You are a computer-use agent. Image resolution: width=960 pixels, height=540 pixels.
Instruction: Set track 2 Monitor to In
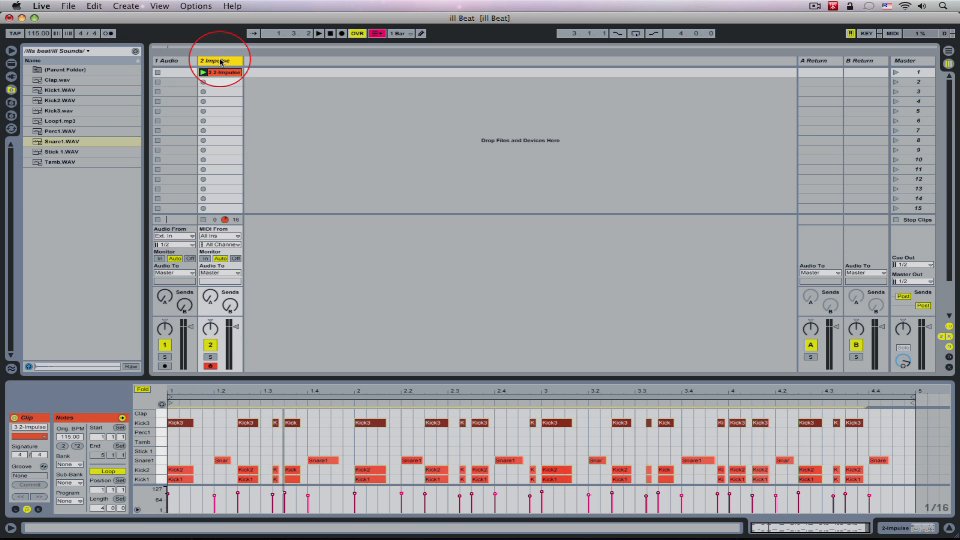[205, 259]
